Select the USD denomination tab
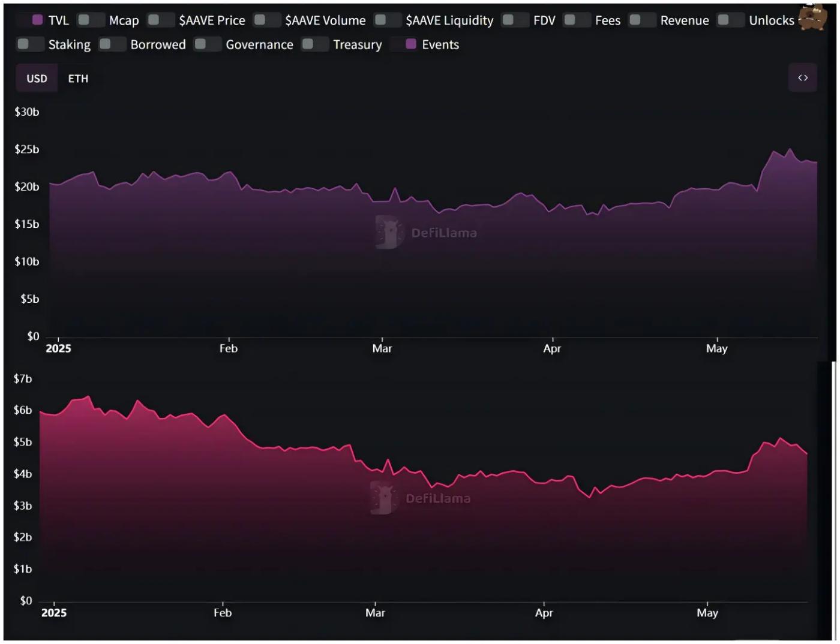The height and width of the screenshot is (644, 840). [37, 79]
